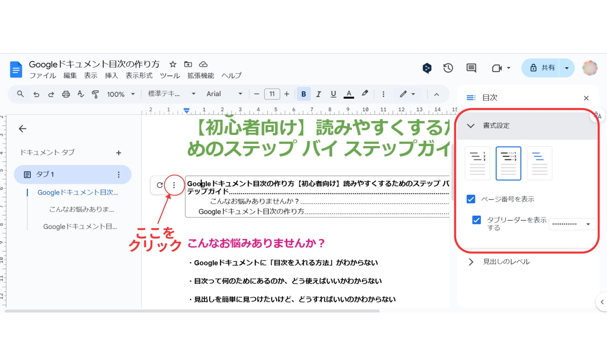Screen dimensions: 607x364
Task: Toggle タブリーダーを表示する checkbox
Action: pos(476,220)
